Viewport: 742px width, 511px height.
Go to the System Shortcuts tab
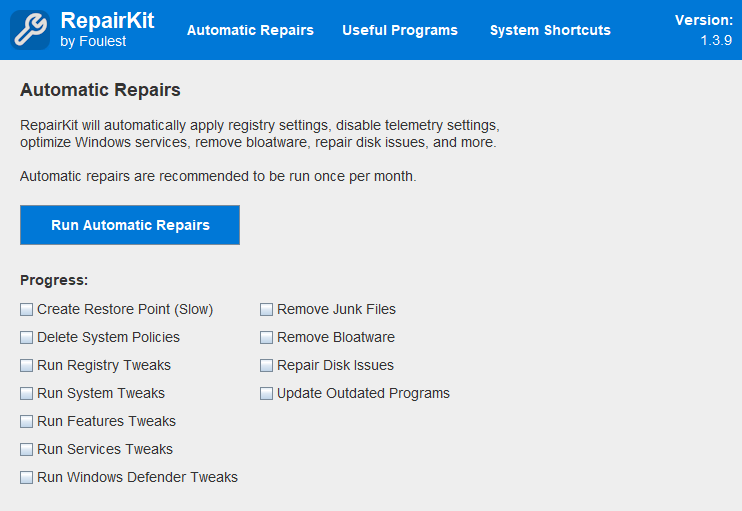tap(550, 30)
